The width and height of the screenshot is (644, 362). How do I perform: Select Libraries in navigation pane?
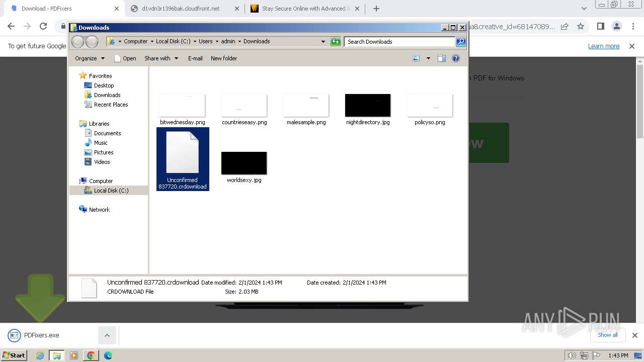pyautogui.click(x=95, y=124)
